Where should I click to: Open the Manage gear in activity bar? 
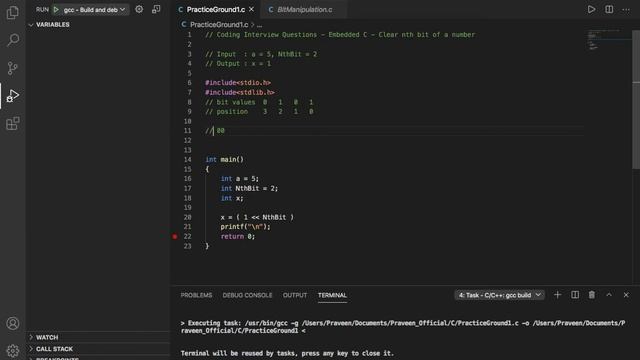click(x=13, y=351)
